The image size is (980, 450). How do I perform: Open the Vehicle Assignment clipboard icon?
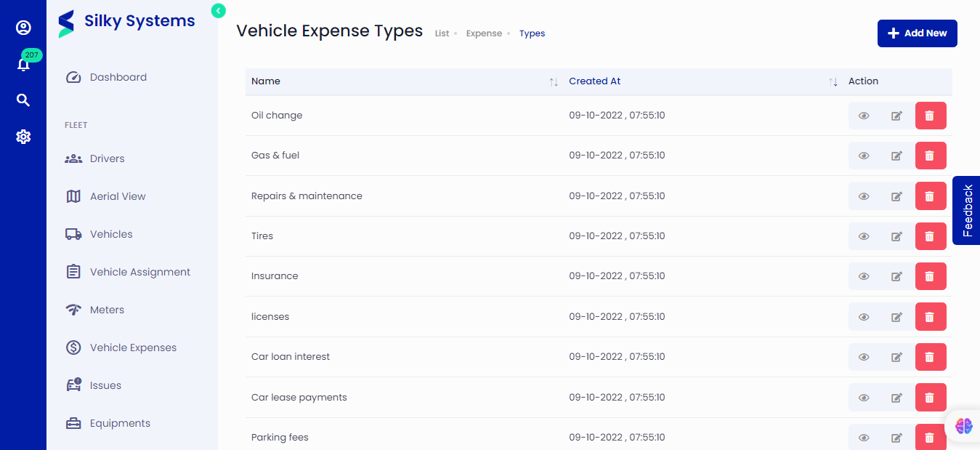pos(73,271)
